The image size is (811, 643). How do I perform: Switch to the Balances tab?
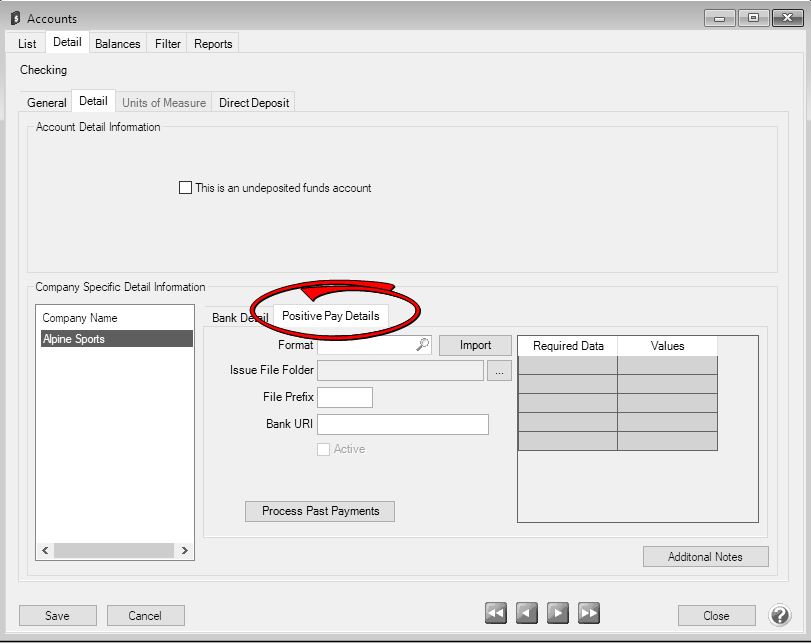117,44
